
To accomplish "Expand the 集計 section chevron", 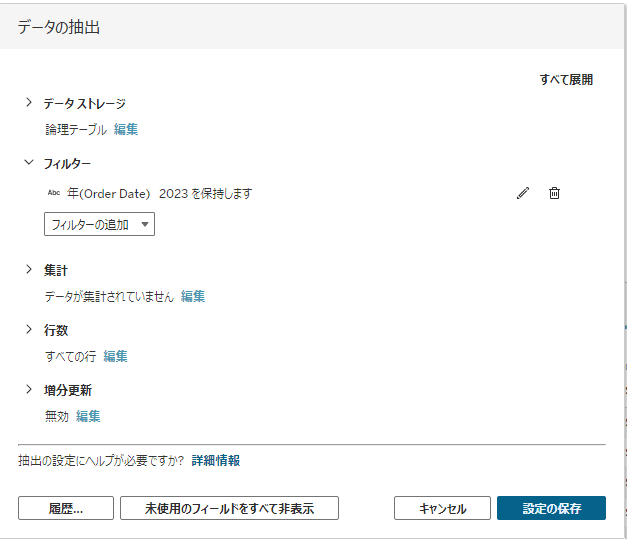I will tap(29, 269).
